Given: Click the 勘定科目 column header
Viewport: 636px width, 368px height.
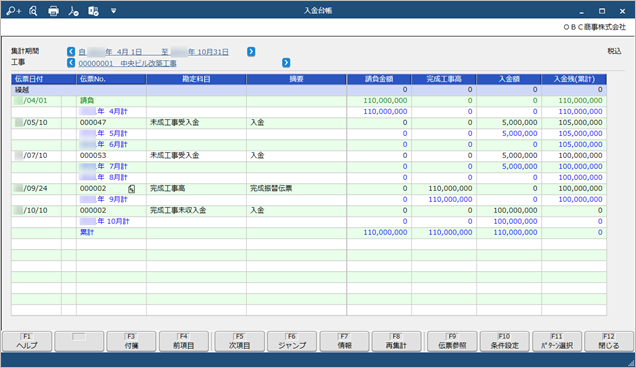Looking at the screenshot, I should (x=196, y=79).
